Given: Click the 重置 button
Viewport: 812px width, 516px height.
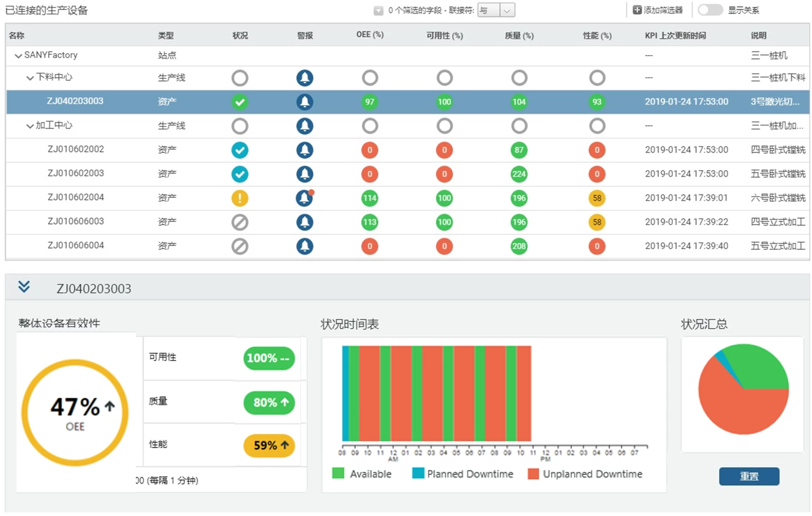Looking at the screenshot, I should tap(749, 476).
